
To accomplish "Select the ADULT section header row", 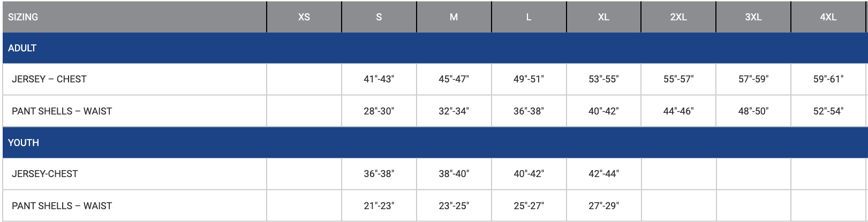I will tap(22, 48).
